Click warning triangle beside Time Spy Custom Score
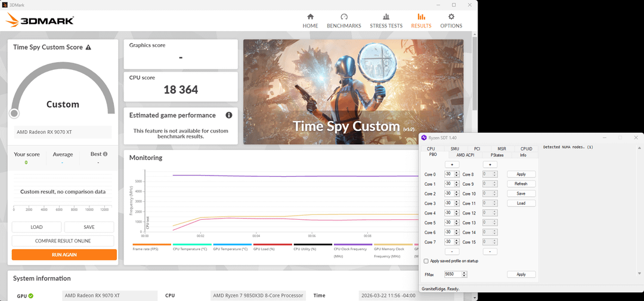644x301 pixels. pos(88,47)
